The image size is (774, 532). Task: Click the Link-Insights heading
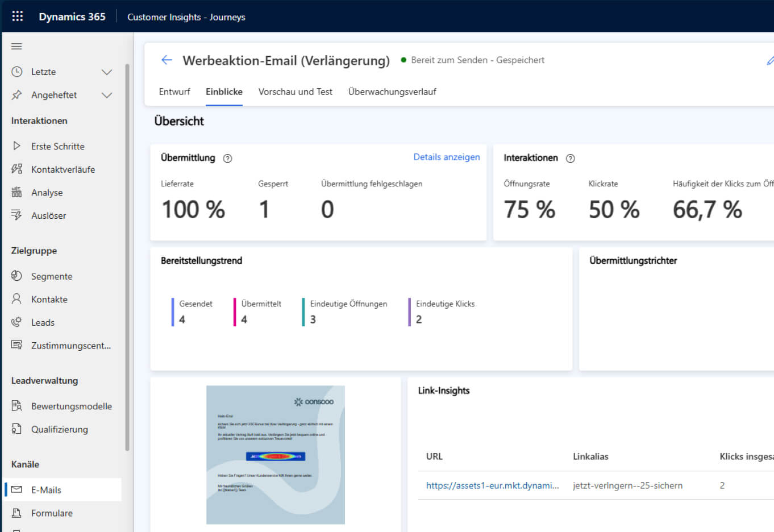click(x=444, y=390)
